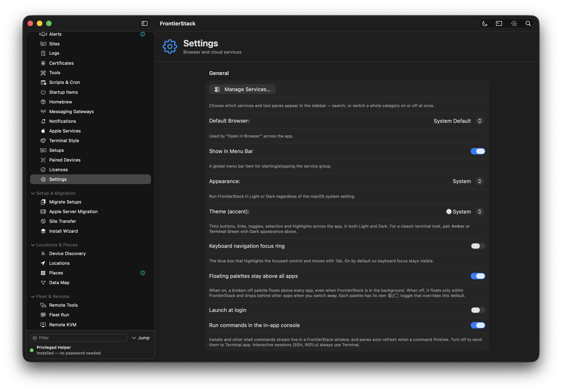Toggle the sidebar visibility icon
562x392 pixels.
coord(144,23)
